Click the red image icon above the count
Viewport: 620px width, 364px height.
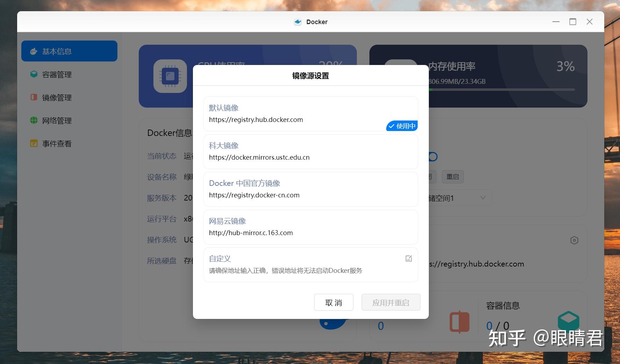click(x=460, y=321)
